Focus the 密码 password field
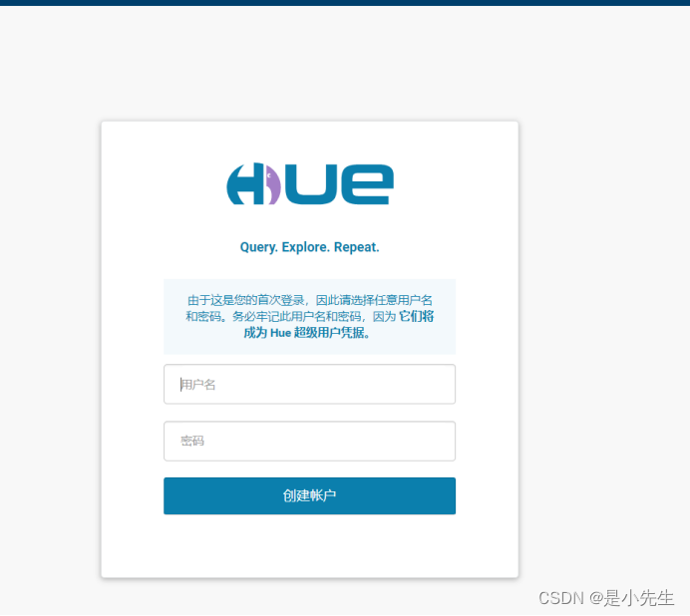The height and width of the screenshot is (616, 690). (x=309, y=441)
